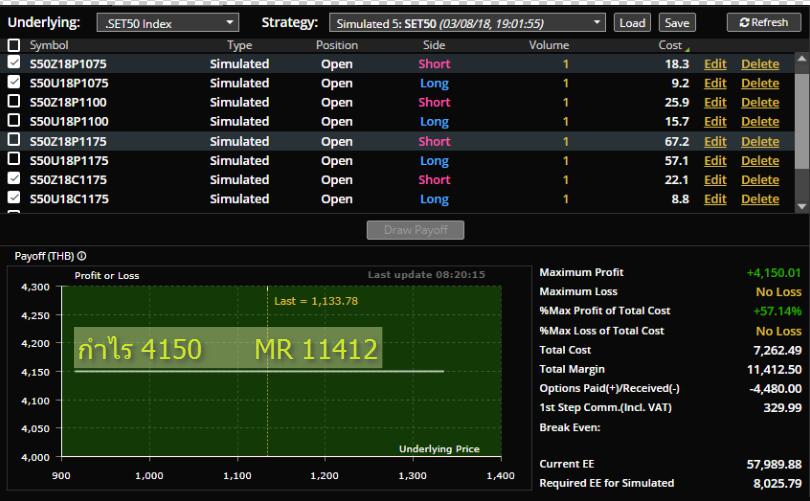Click the Type column header
This screenshot has width=810, height=501.
click(240, 45)
